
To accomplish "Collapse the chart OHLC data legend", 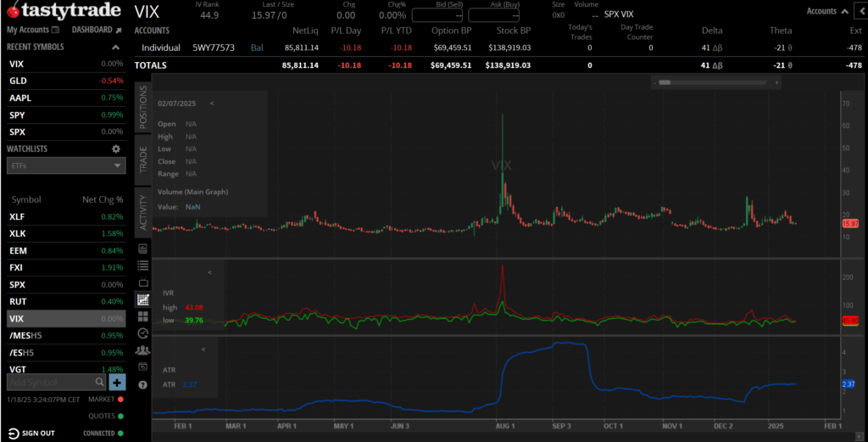I will pos(212,103).
